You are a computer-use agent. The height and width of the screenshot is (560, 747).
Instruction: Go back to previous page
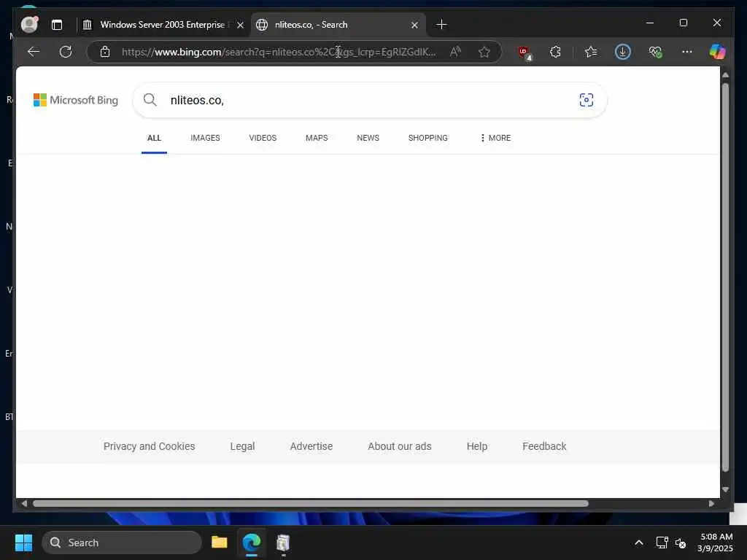point(34,52)
